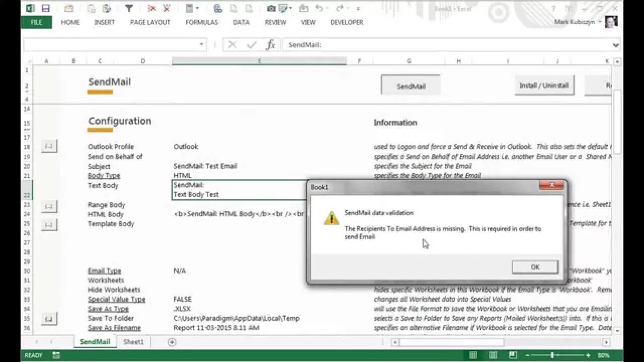644x362 pixels.
Task: Open the HOME ribbon tab
Action: [x=70, y=23]
